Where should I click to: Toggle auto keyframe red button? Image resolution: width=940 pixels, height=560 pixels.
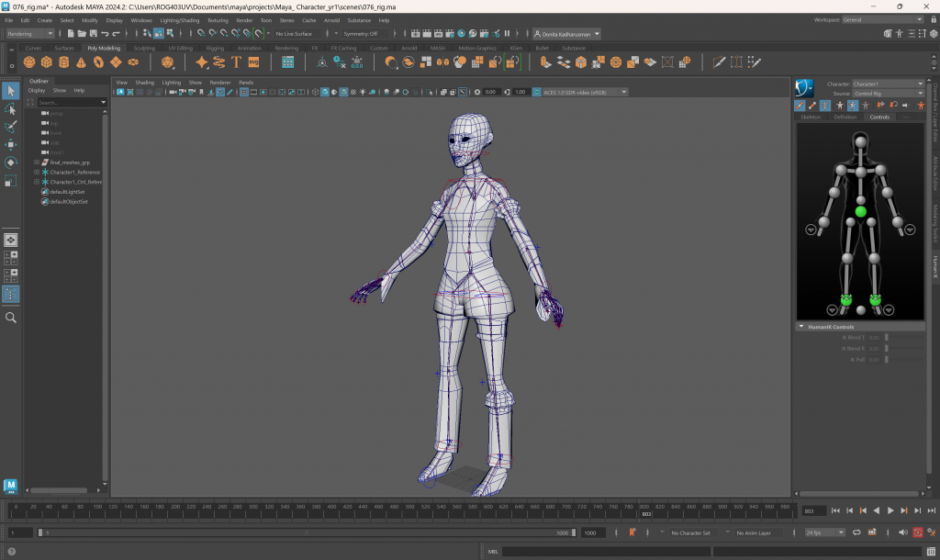(x=918, y=532)
